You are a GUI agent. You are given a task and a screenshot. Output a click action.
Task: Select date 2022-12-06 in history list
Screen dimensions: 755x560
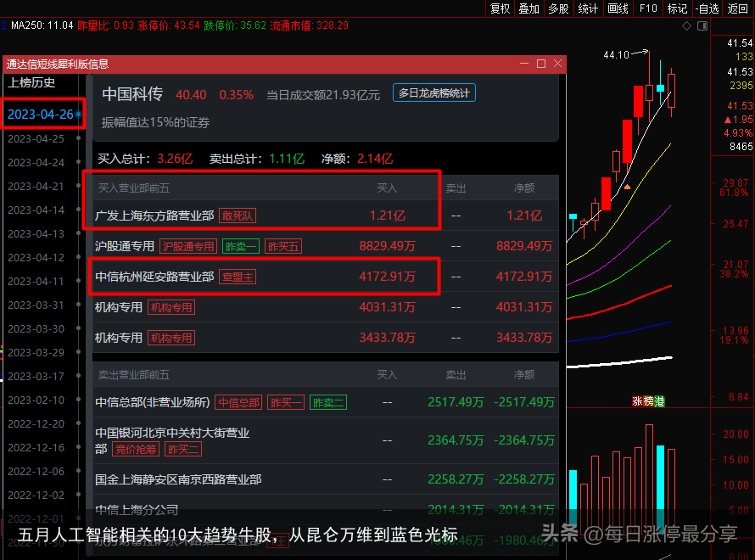coord(36,472)
